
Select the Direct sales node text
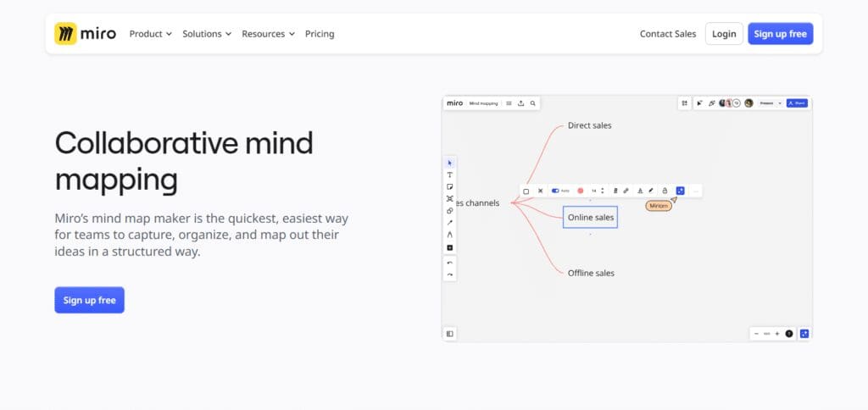pyautogui.click(x=590, y=125)
